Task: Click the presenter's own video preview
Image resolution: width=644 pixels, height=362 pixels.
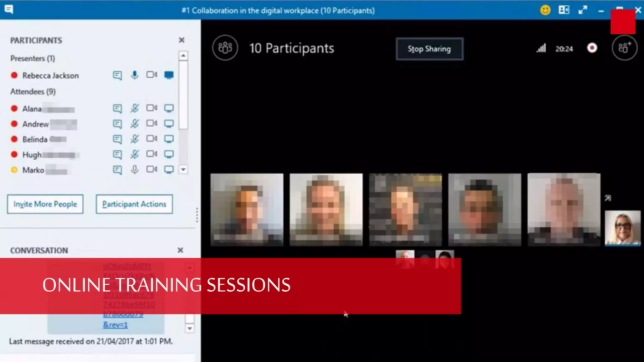Action: coord(623,228)
